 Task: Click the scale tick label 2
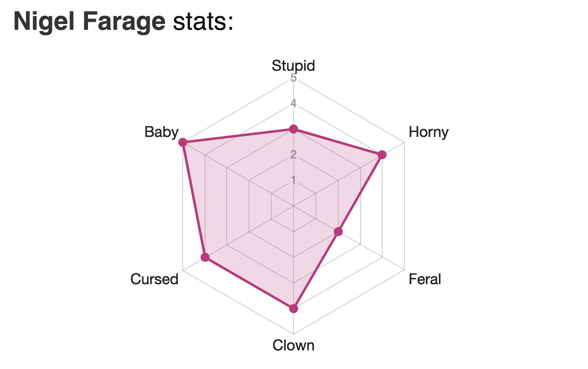[x=293, y=154]
